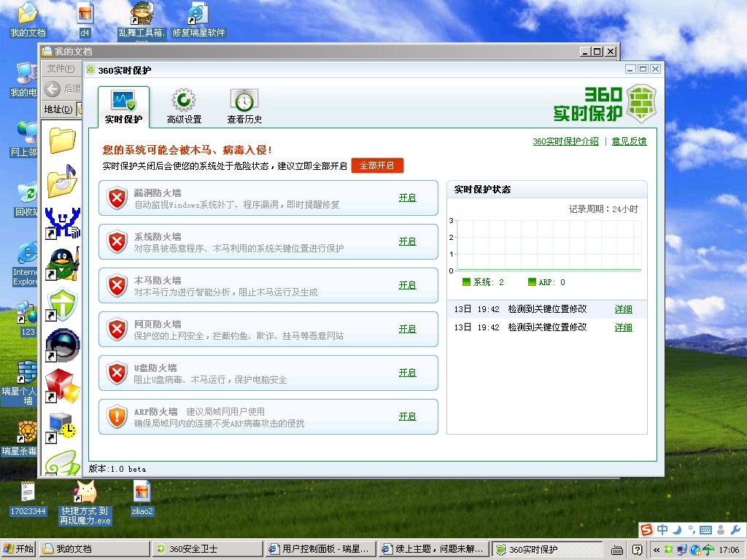Click the wrench settings icon on input bar
Viewport: 747px width, 560px height.
coord(735,529)
